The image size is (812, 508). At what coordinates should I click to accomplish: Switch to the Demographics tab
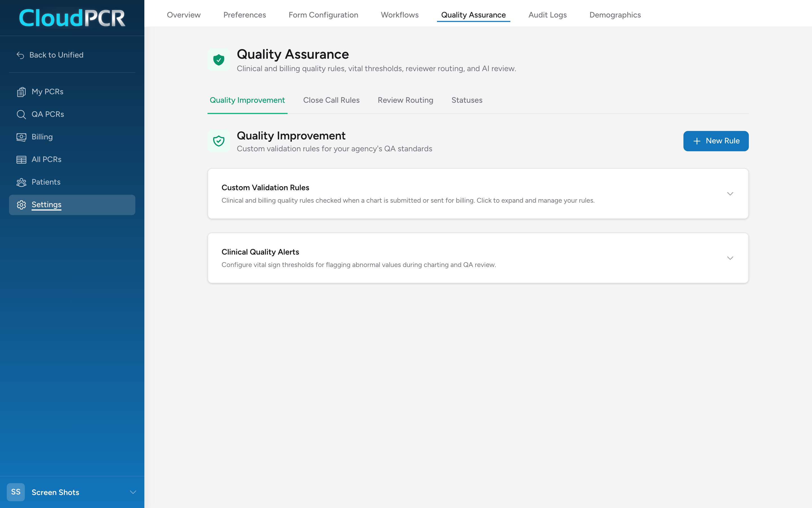(615, 15)
